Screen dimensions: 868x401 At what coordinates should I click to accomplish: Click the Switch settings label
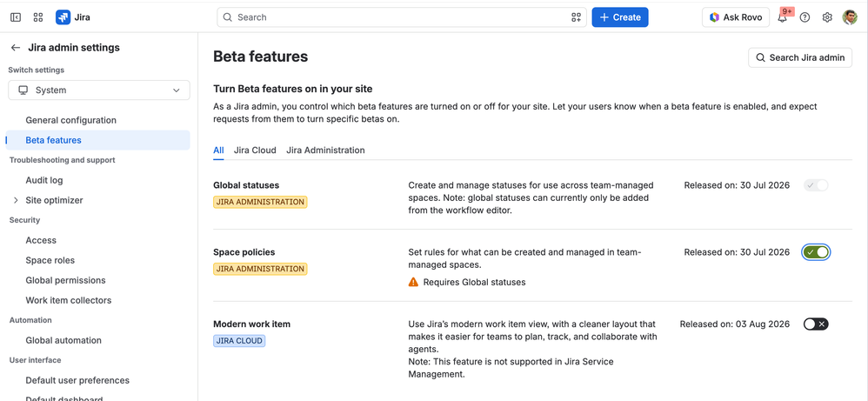pyautogui.click(x=36, y=70)
